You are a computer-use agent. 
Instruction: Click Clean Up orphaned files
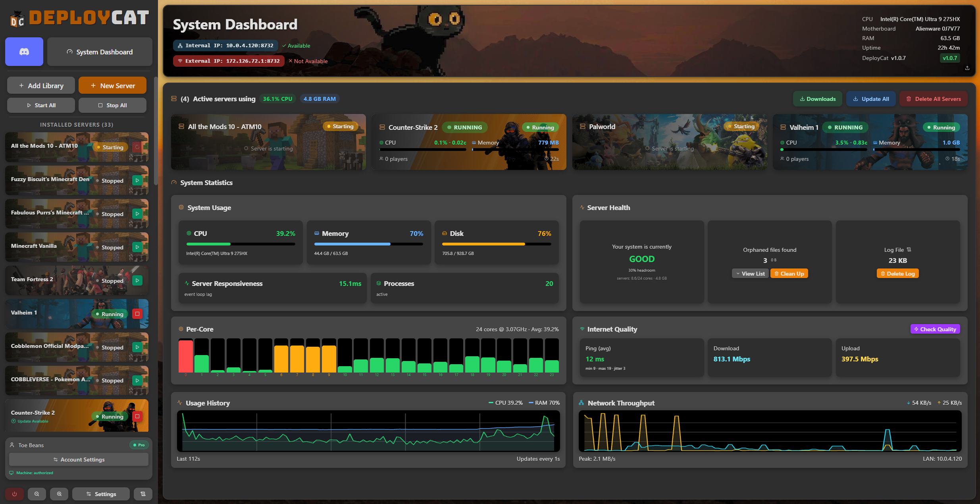(x=789, y=274)
